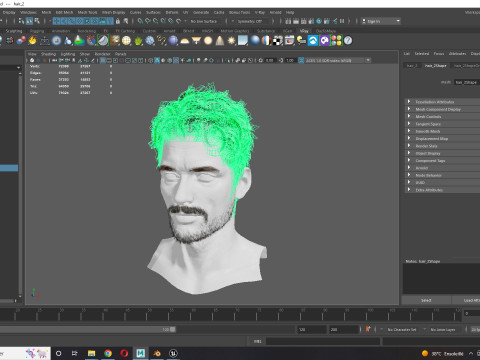Click the blue teardrop shelf icon
The image size is (480, 360).
point(68,41)
